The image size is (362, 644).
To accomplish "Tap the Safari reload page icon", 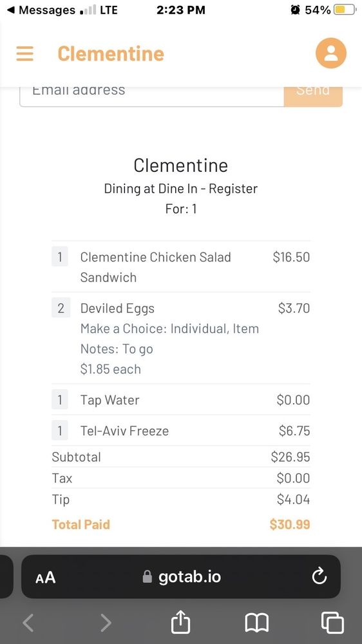I will point(319,577).
